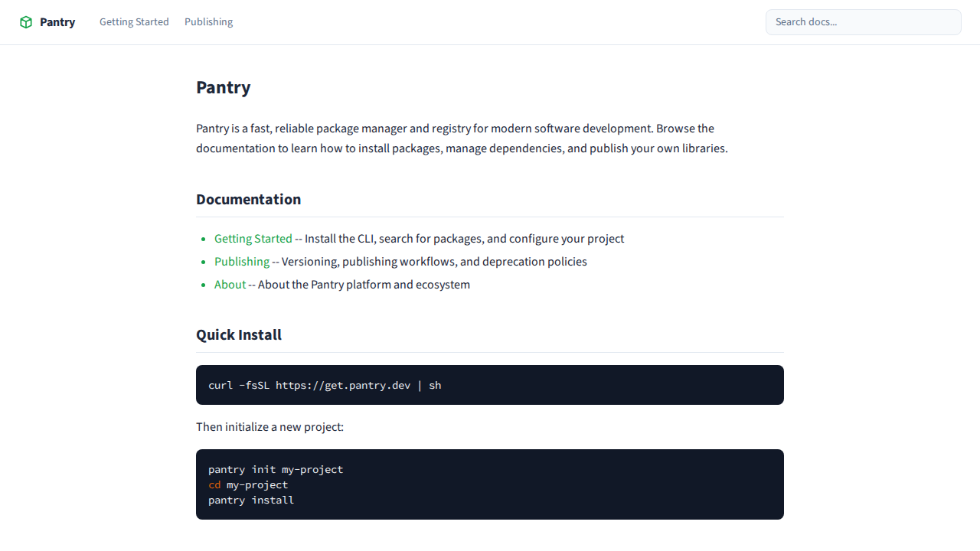Click the Quick Install section heading
This screenshot has width=980, height=551.
point(239,335)
